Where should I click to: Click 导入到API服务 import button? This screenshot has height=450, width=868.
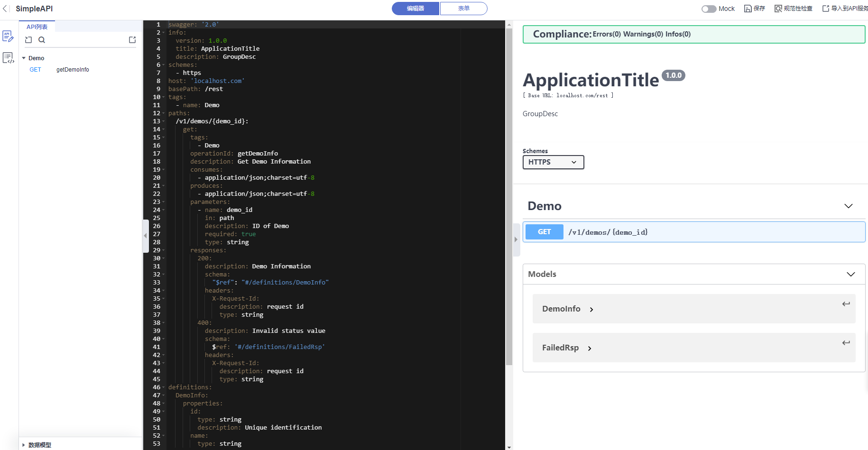tap(845, 9)
